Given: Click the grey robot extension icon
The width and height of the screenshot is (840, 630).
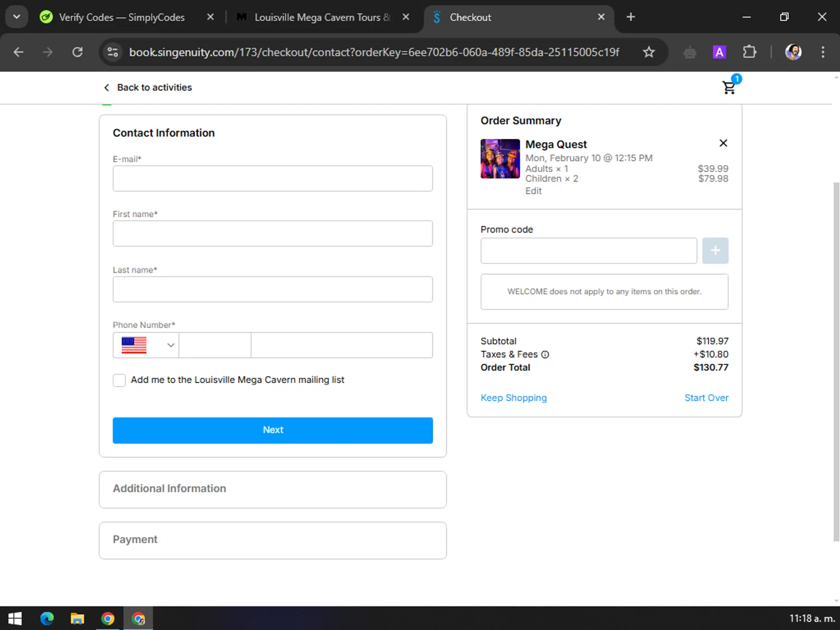Looking at the screenshot, I should [690, 53].
